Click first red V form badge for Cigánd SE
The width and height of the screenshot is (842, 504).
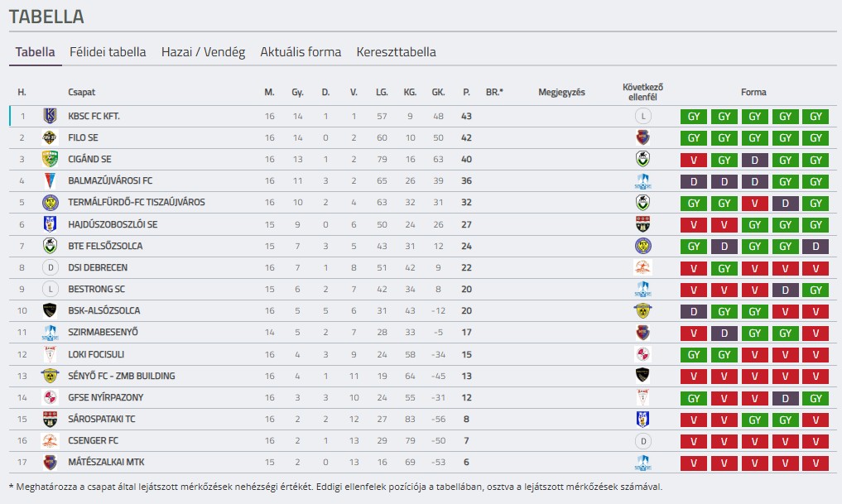click(694, 159)
